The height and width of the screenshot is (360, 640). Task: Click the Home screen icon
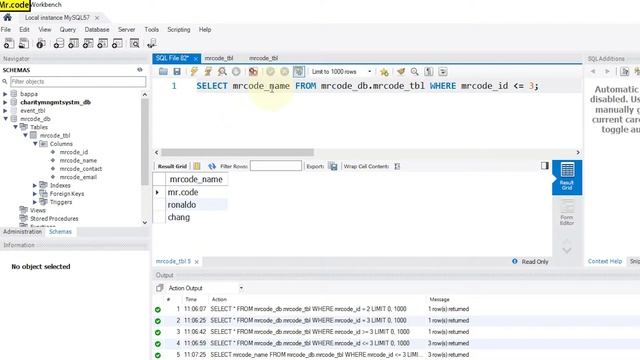7,18
